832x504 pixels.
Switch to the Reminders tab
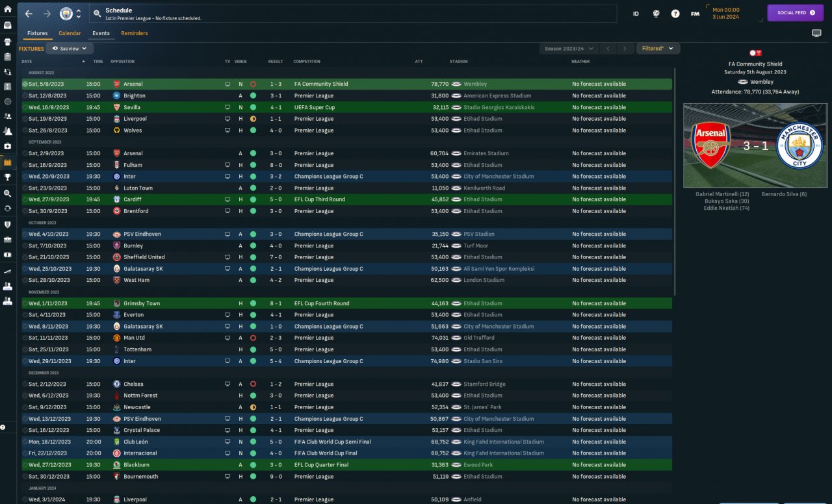pos(135,33)
